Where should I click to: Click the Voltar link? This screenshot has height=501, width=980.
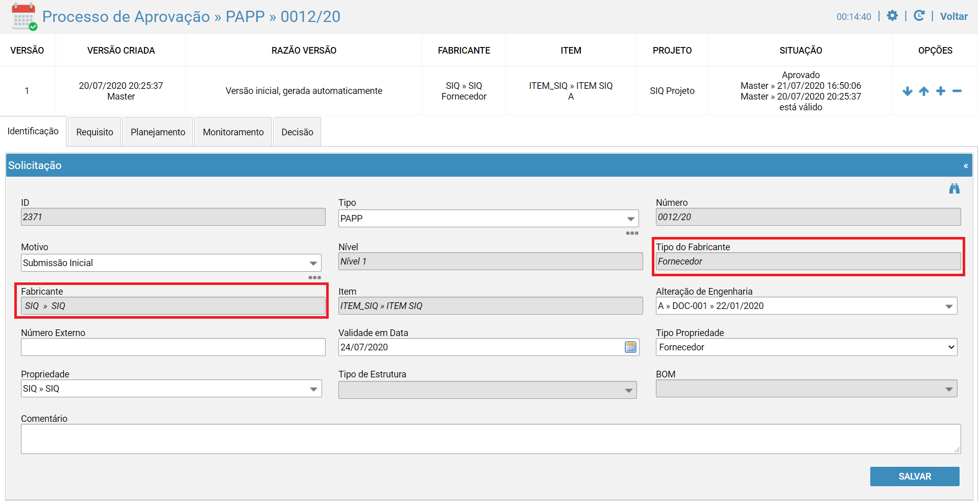pos(953,16)
